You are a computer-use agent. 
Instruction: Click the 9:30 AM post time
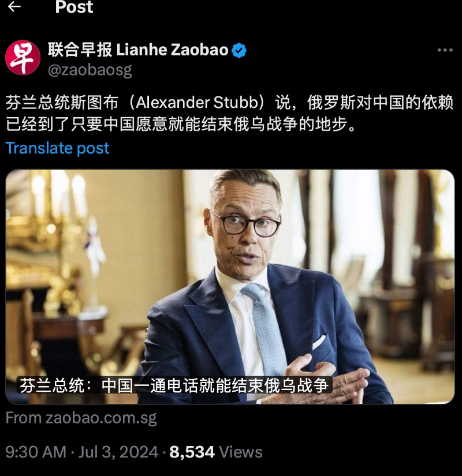(x=36, y=452)
